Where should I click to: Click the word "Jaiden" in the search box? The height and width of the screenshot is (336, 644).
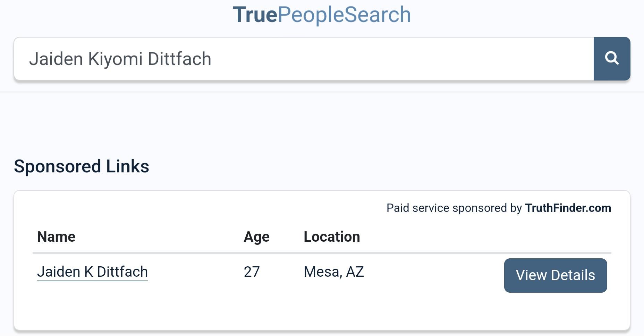pos(56,59)
